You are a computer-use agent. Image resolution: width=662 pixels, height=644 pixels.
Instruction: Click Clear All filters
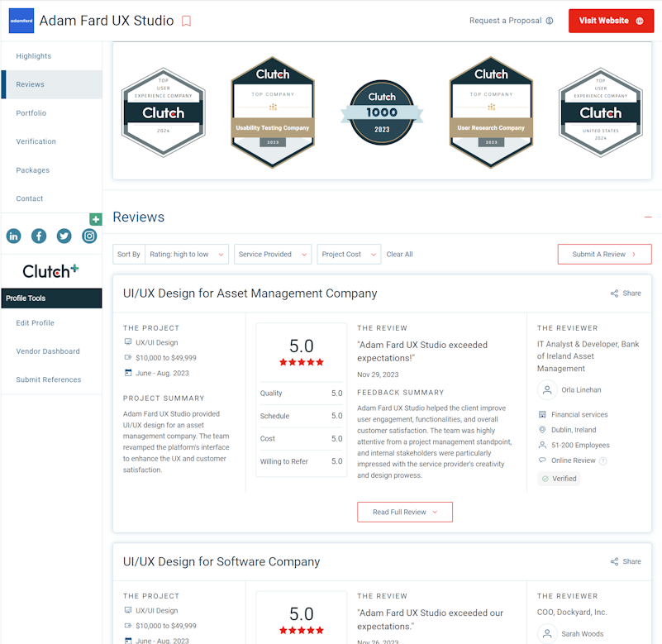tap(400, 255)
